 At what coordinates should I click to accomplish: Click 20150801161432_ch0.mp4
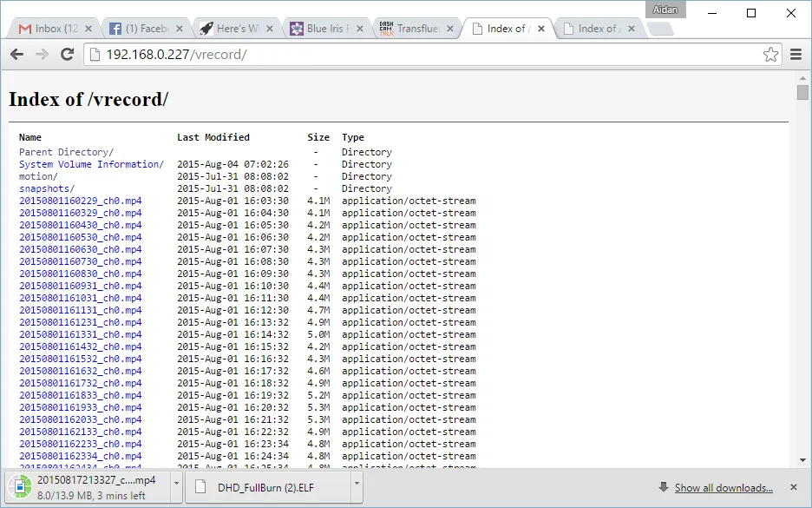[81, 346]
